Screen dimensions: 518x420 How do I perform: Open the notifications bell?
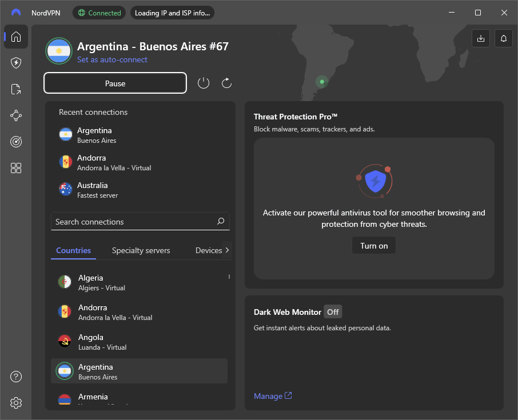pyautogui.click(x=504, y=38)
